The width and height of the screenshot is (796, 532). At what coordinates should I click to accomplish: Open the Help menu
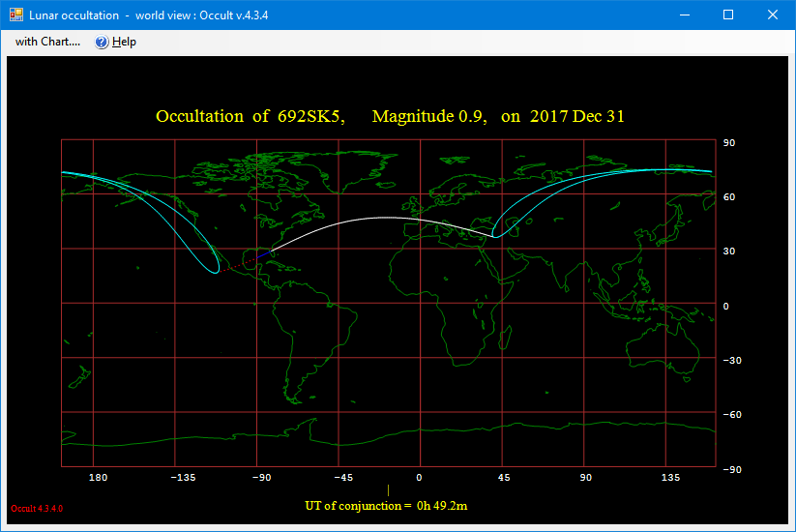[x=124, y=42]
